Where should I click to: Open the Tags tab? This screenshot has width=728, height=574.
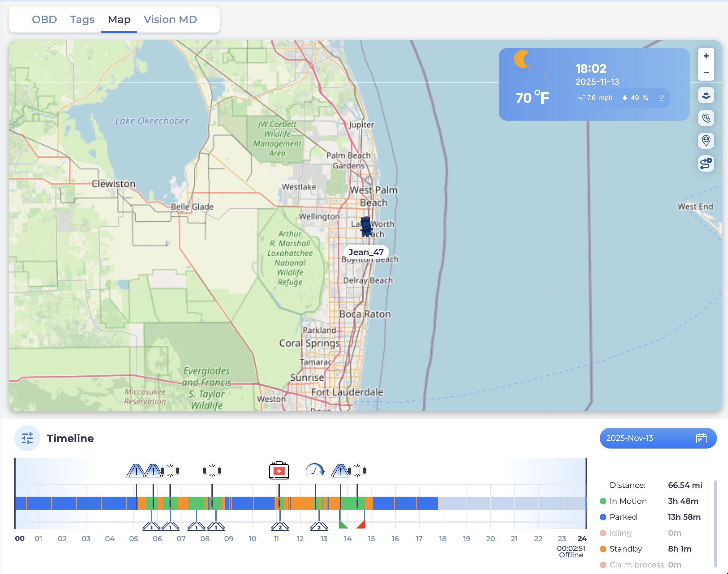point(82,20)
